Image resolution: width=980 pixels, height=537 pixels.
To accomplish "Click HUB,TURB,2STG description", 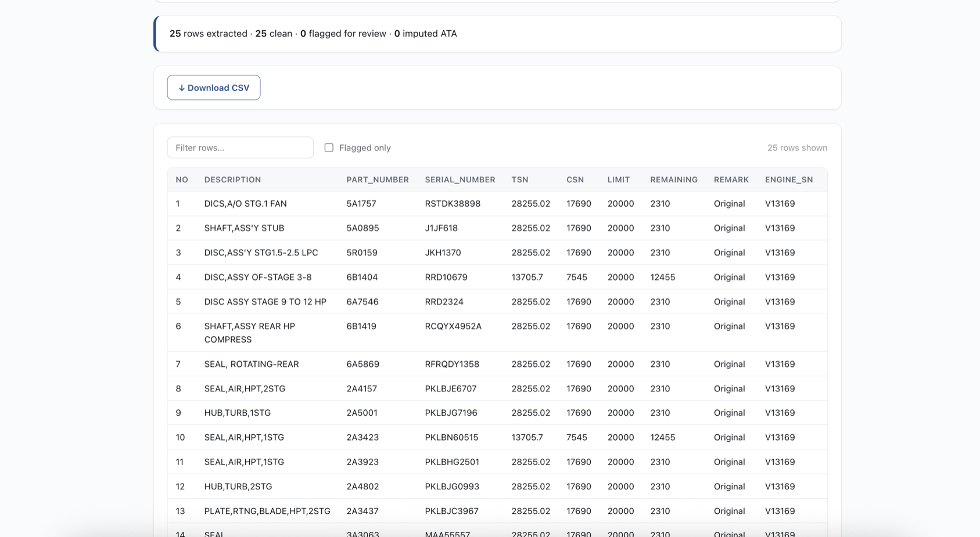I will click(238, 486).
